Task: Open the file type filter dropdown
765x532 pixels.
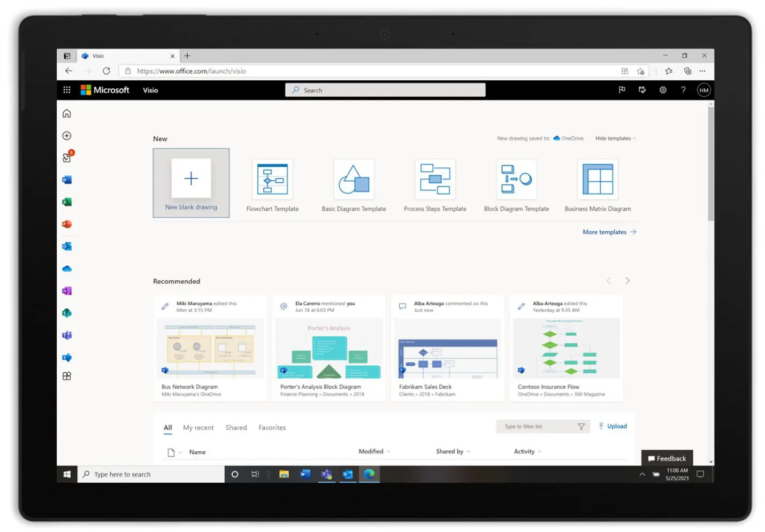Action: click(x=174, y=452)
